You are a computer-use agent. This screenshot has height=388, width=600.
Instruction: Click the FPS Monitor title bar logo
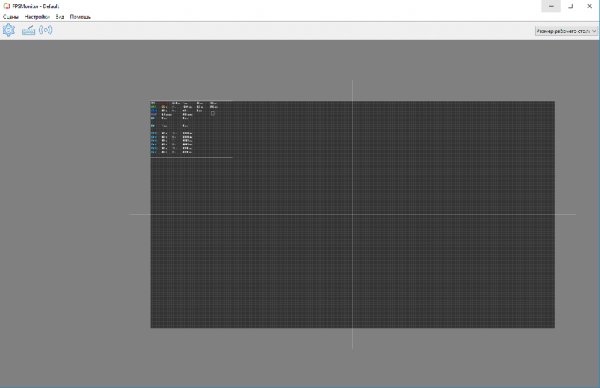[6, 6]
